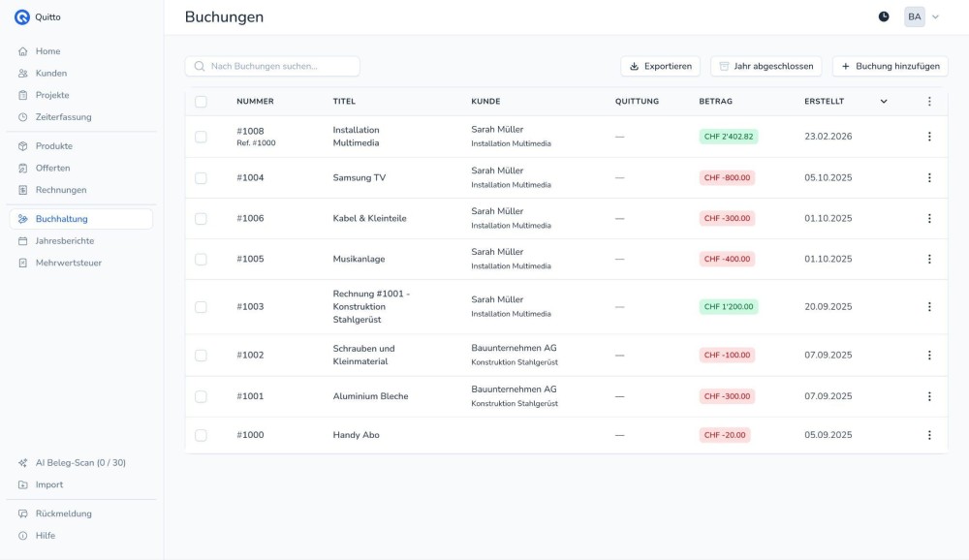
Task: Focus the Nach Buchungen suchen search field
Action: pos(272,66)
